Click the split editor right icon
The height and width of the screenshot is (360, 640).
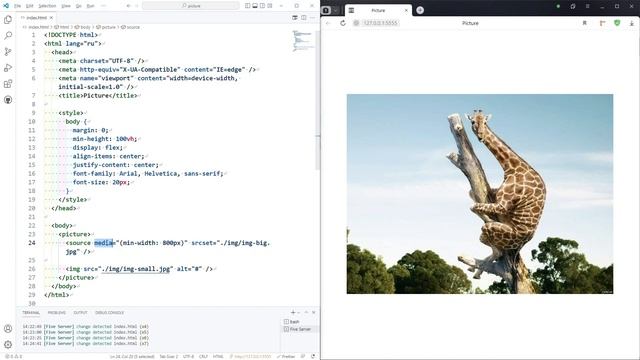[x=304, y=18]
